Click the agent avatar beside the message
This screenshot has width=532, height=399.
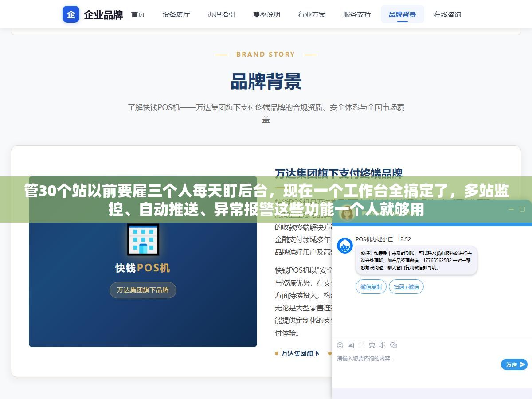tap(345, 246)
